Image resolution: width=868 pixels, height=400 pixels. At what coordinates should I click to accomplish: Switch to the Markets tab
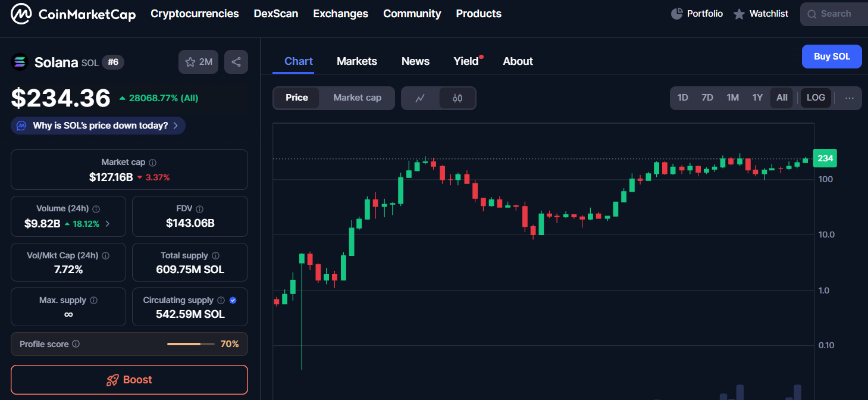pyautogui.click(x=357, y=61)
